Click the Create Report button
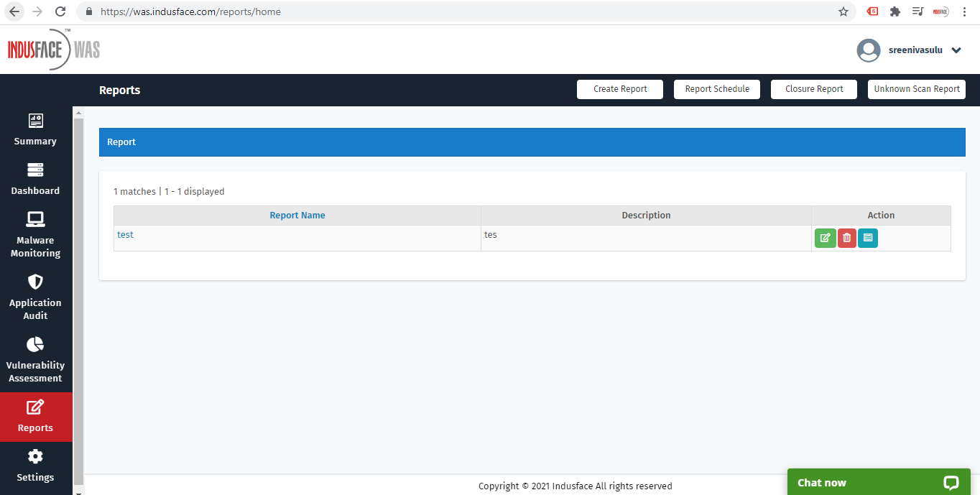980x495 pixels. pos(620,89)
